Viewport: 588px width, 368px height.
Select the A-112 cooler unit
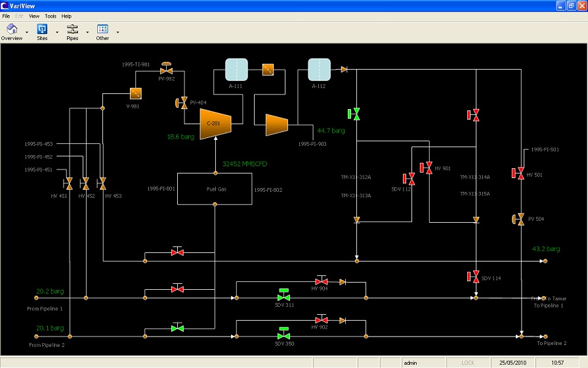click(x=319, y=70)
